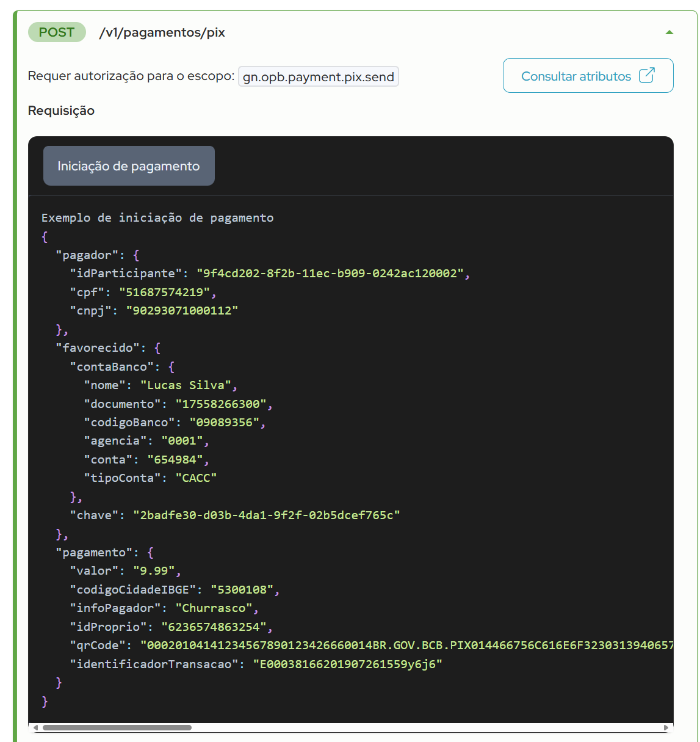This screenshot has width=700, height=742.
Task: Click the "pagador" key in the JSON
Action: 87,255
